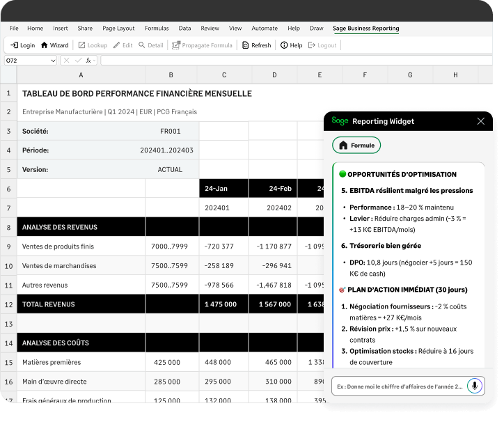Viewport: 504px width, 422px height.
Task: Switch to Page Layout tab
Action: click(118, 29)
